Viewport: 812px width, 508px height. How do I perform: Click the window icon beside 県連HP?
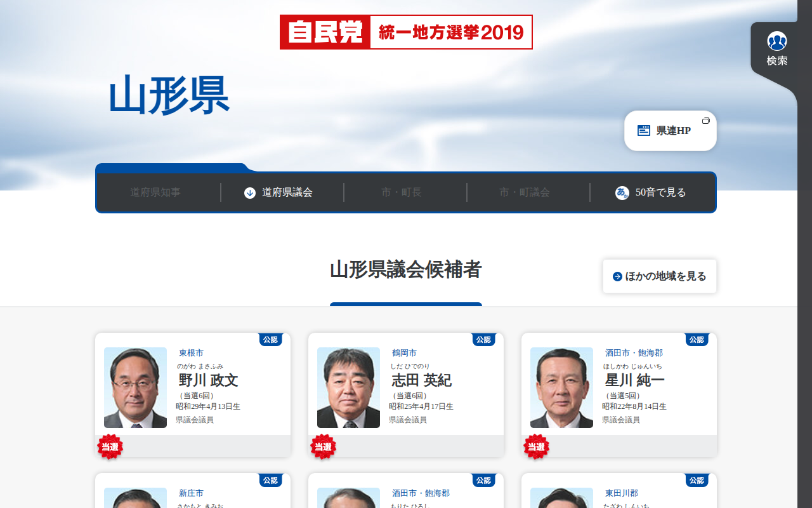[644, 131]
